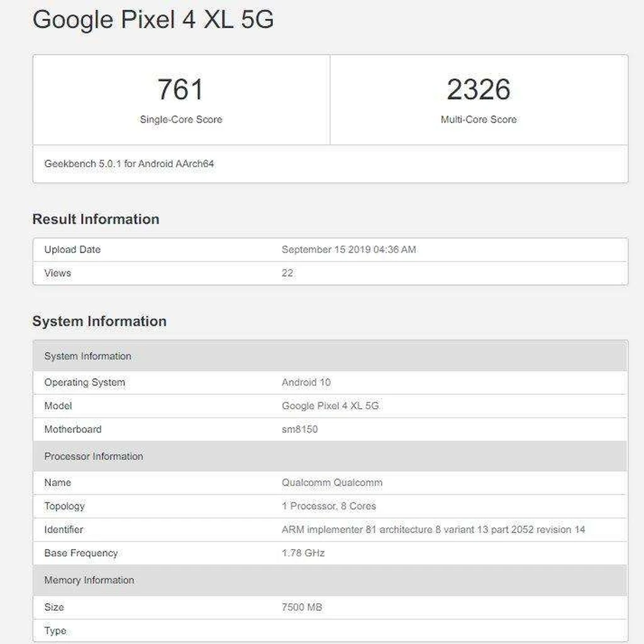Select the Motherboard value sm8150
The height and width of the screenshot is (644, 644).
[x=300, y=429]
